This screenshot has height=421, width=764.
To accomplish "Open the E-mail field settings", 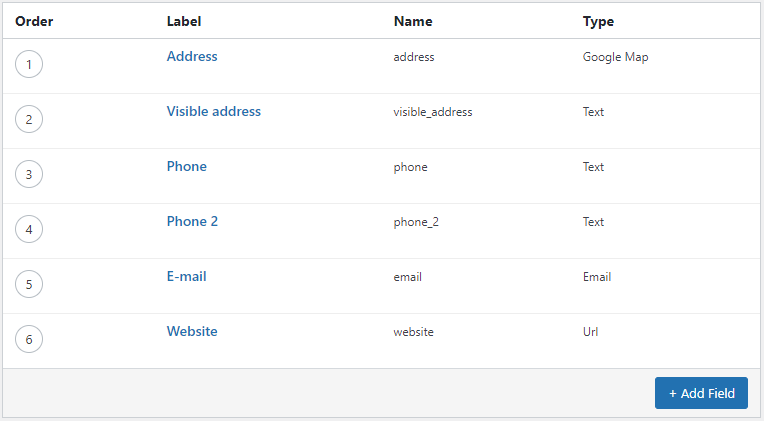I will 187,277.
